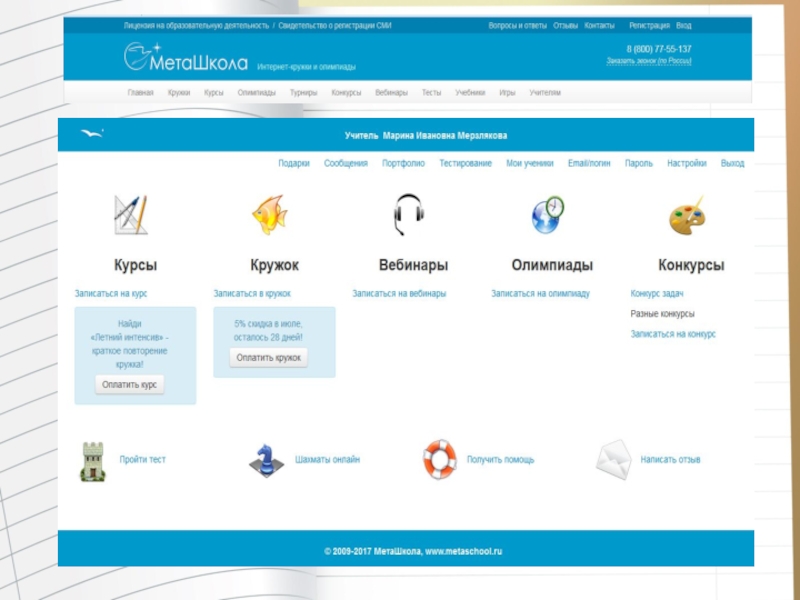The image size is (800, 600).
Task: Click the globe with clock Олимпиады icon
Action: (x=547, y=215)
